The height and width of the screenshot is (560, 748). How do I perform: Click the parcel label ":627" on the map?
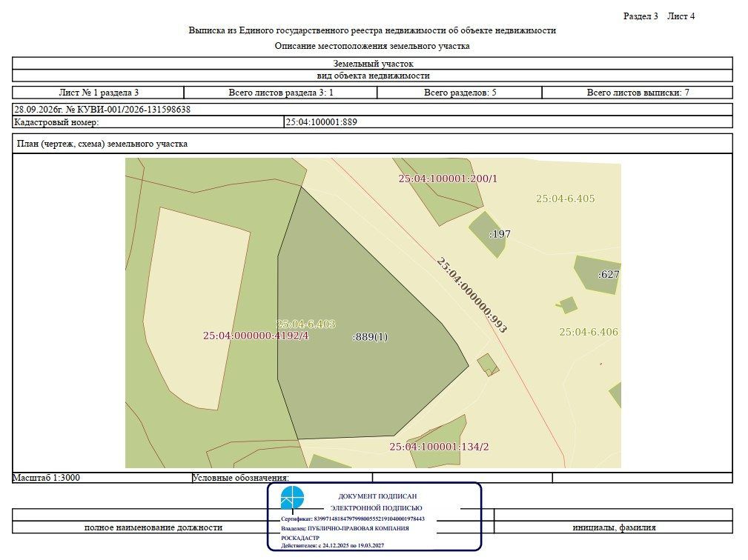[608, 274]
